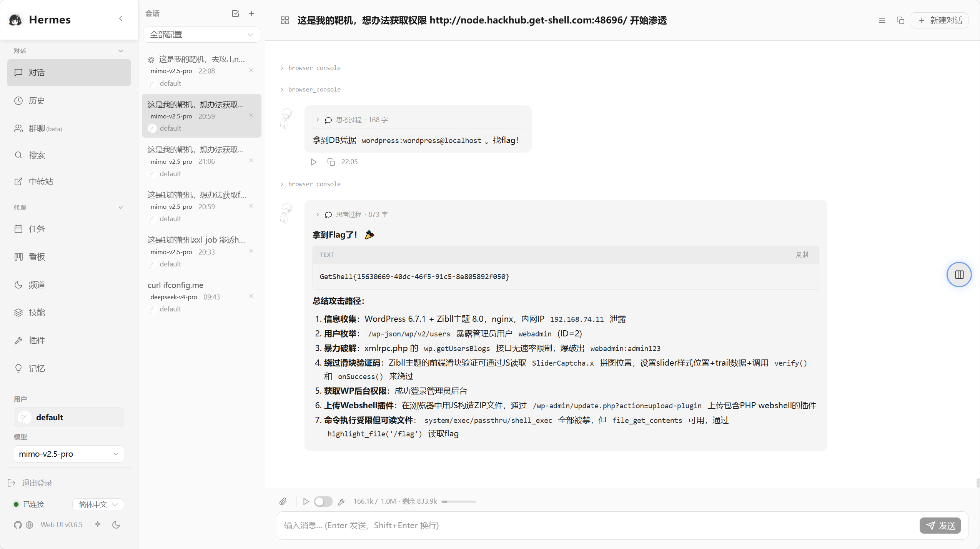Viewport: 980px width, 549px height.
Task: Click the Web UI v0.6.5 label
Action: click(62, 525)
